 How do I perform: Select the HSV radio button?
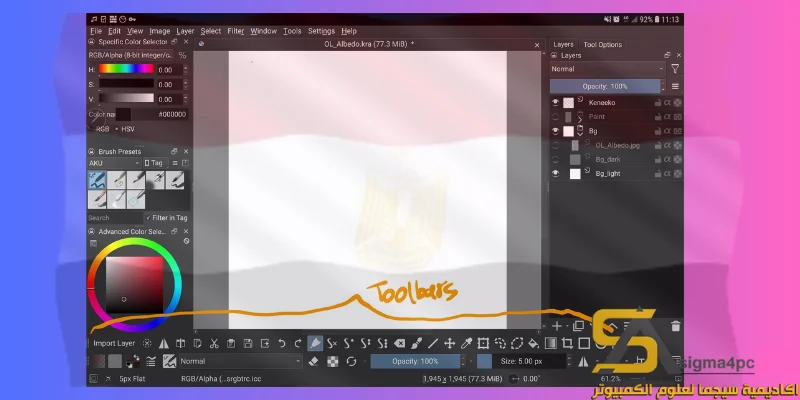[125, 129]
